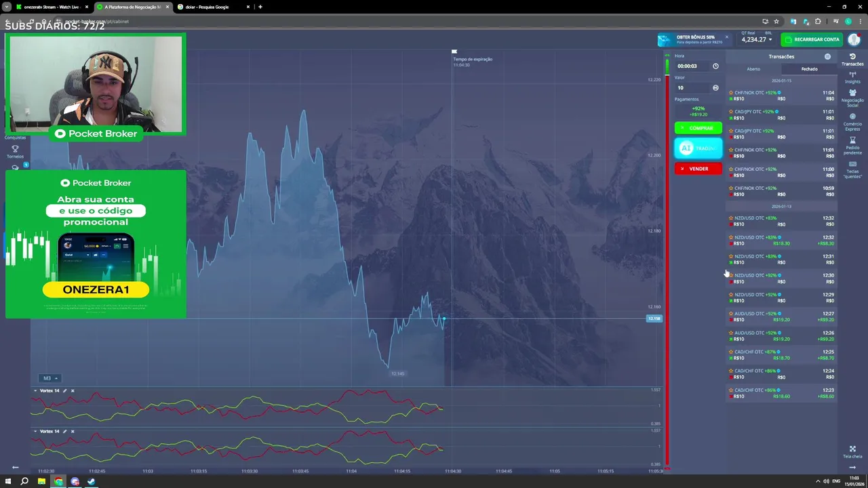Click the translate extension icon

pos(793,21)
